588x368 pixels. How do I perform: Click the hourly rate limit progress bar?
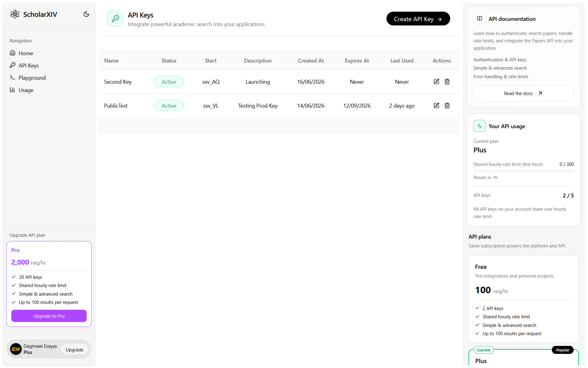[x=523, y=171]
